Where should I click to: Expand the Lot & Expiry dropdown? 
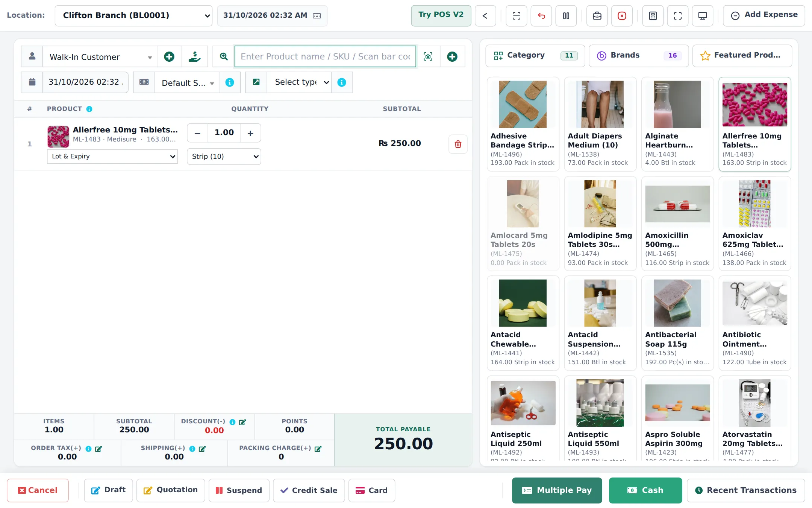[112, 157]
